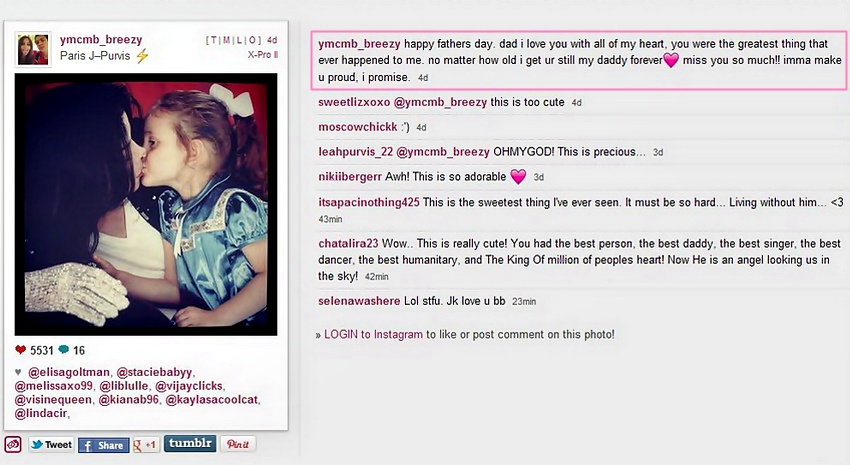The width and height of the screenshot is (850, 465).
Task: Open LOGIN to Instagram link
Action: (x=373, y=334)
